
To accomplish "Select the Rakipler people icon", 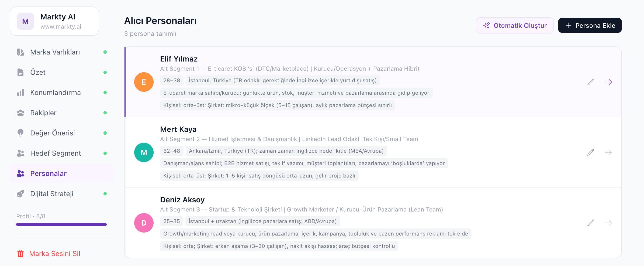I will pos(20,113).
